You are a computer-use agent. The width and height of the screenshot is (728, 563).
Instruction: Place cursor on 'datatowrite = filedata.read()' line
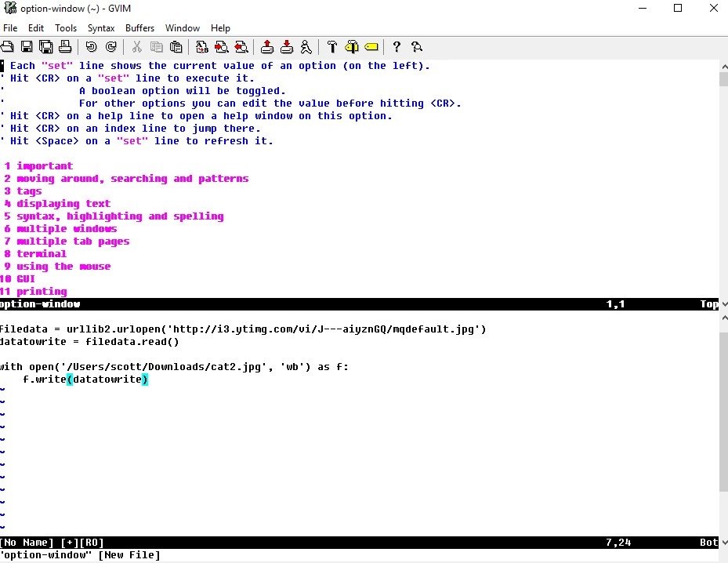tap(89, 341)
